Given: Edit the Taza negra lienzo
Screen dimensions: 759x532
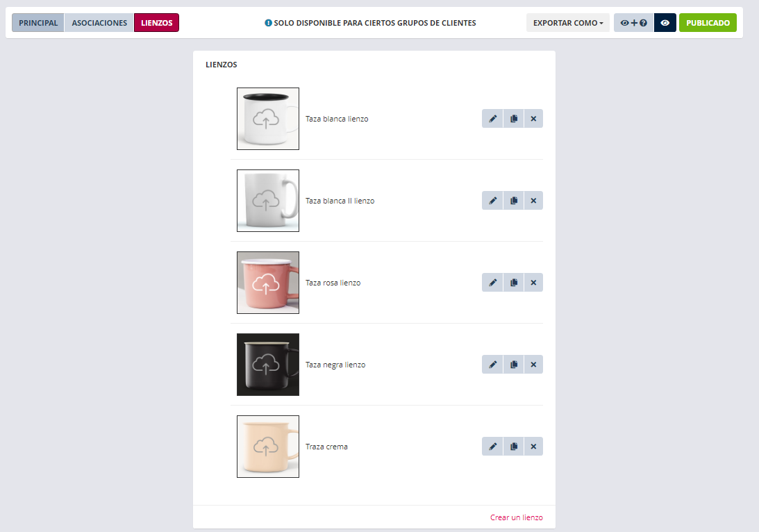Looking at the screenshot, I should tap(492, 365).
